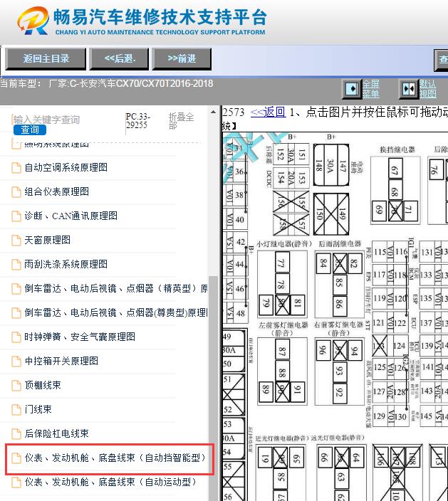Image resolution: width=448 pixels, height=501 pixels.
Task: Open 诊断、CAN通讯原理图 item
Action: pyautogui.click(x=71, y=216)
